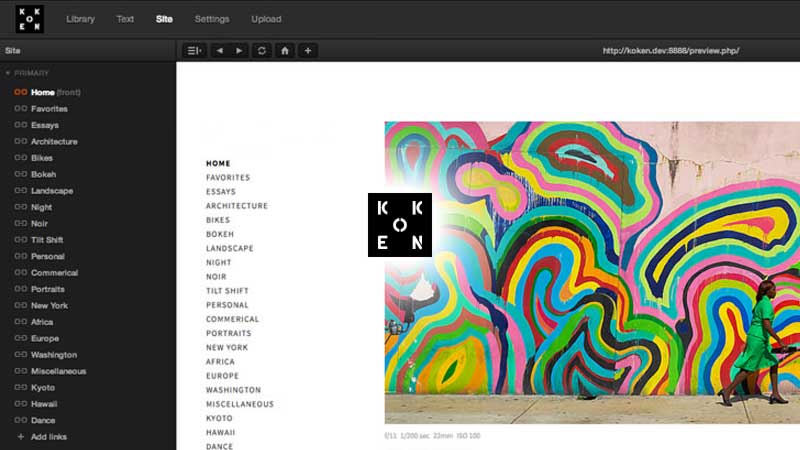Open PORTRAITS link in the preview menu
This screenshot has width=800, height=450.
coord(229,333)
